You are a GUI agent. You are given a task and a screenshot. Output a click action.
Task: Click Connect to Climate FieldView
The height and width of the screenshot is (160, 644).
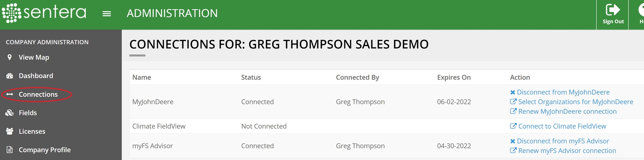tap(562, 126)
